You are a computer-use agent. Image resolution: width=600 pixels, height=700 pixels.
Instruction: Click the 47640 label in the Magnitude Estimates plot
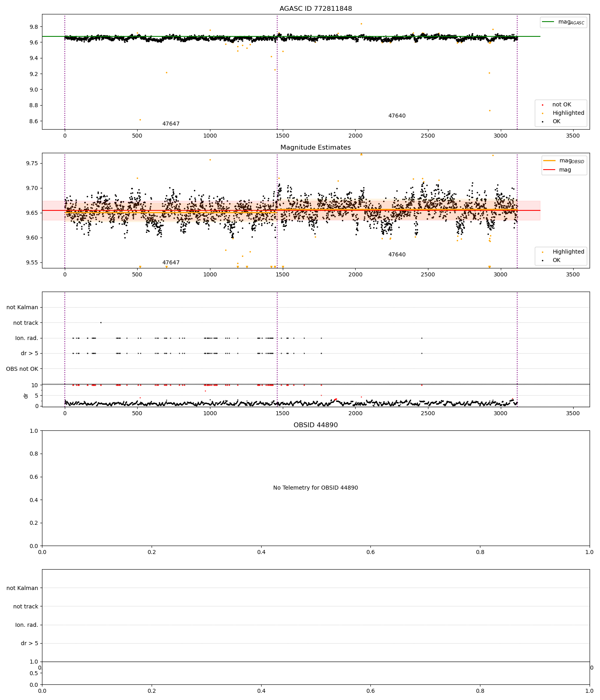click(x=397, y=255)
